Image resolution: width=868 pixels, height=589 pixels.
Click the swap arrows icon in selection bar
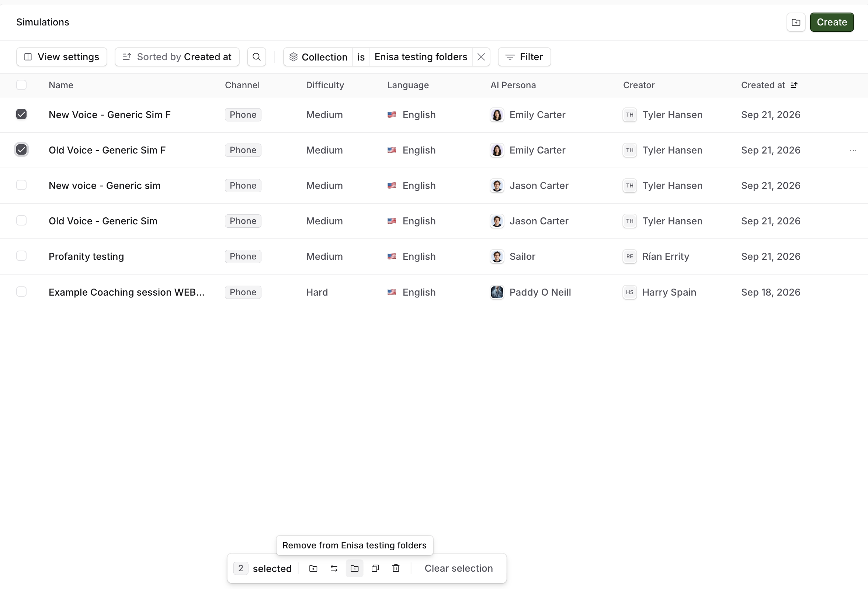coord(334,568)
